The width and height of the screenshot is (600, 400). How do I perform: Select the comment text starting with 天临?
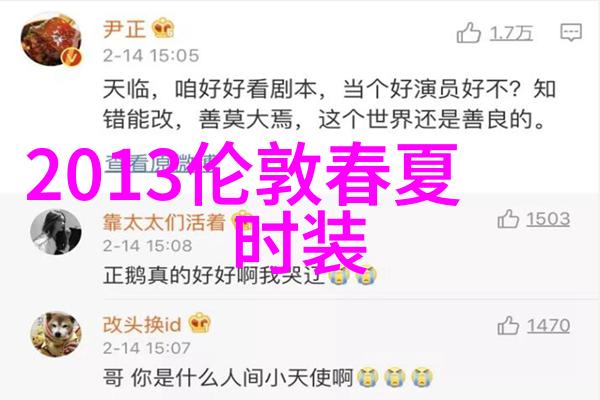click(x=329, y=104)
